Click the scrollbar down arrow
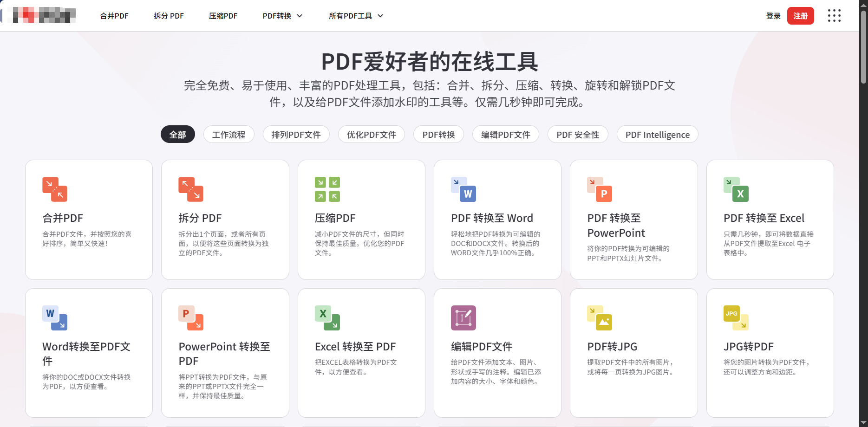The image size is (868, 427). [863, 423]
